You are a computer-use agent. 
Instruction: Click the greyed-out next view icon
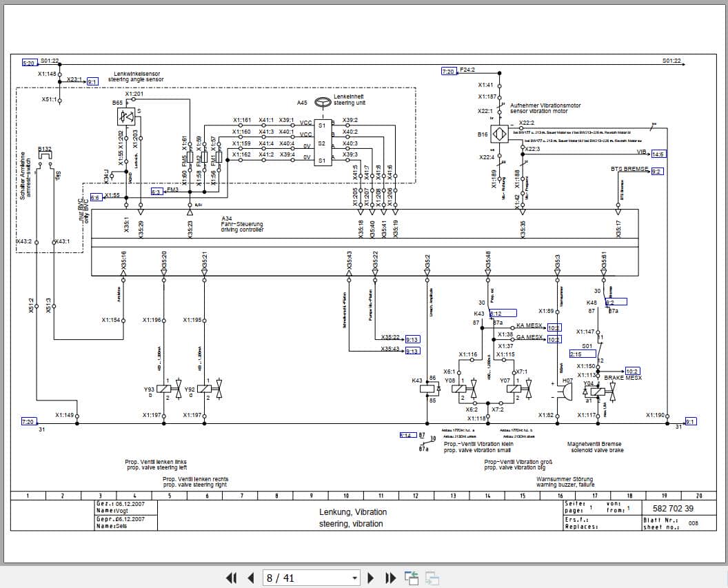pyautogui.click(x=432, y=578)
